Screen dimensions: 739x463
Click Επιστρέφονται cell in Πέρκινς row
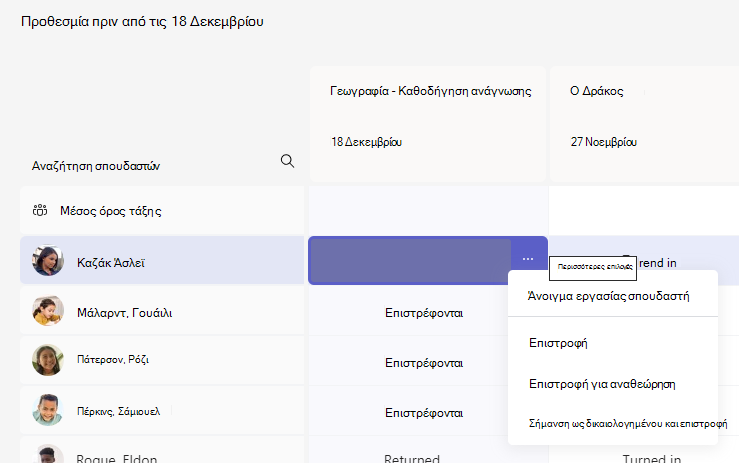(x=424, y=413)
